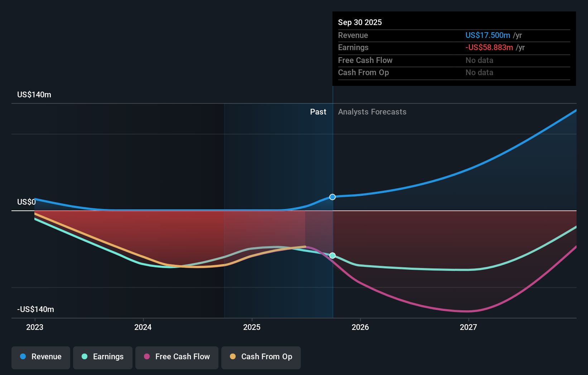Select the 2026 label on the timeline axis
This screenshot has width=588, height=375.
coord(361,327)
